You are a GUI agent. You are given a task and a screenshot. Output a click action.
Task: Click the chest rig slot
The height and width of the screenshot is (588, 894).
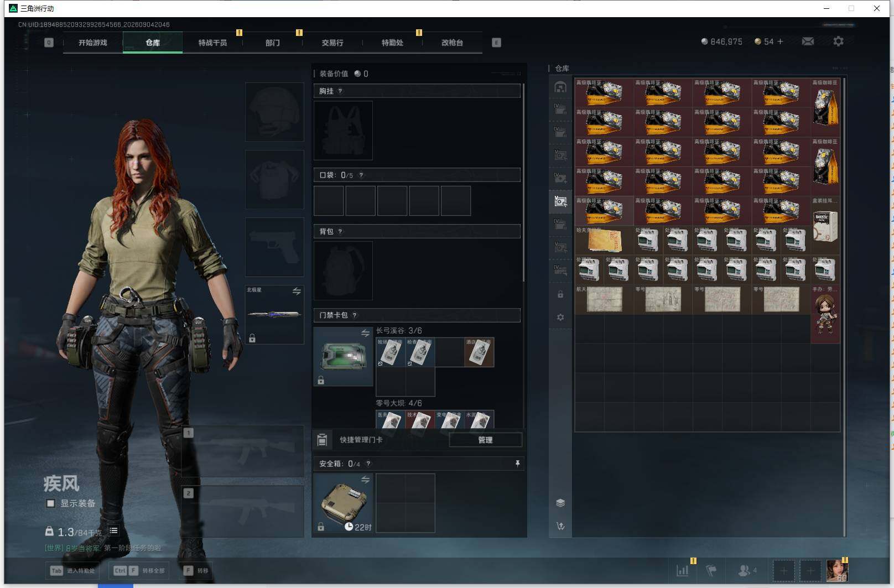(x=343, y=131)
